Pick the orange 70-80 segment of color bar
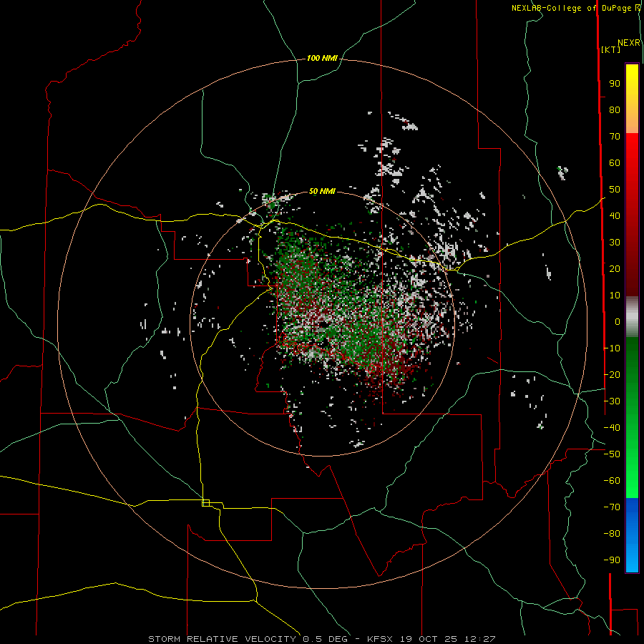The image size is (644, 644). (632, 119)
